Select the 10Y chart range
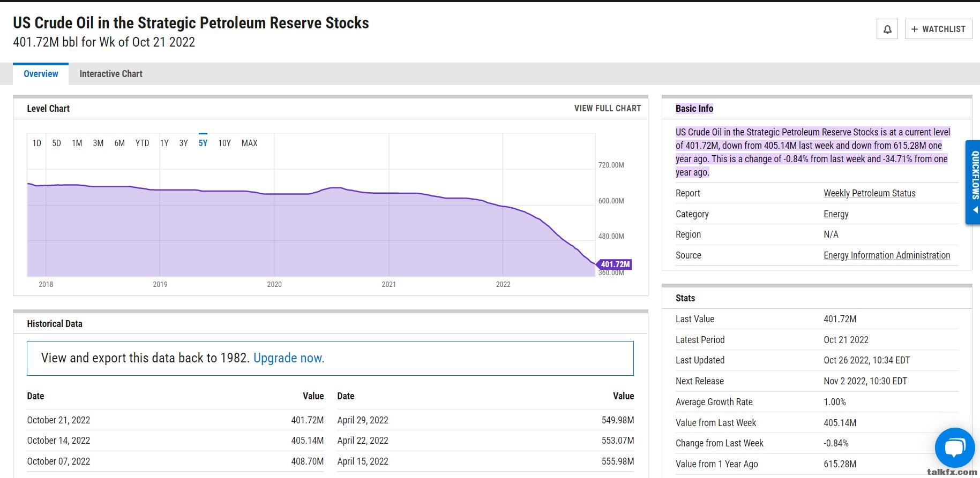The height and width of the screenshot is (478, 980). (225, 143)
